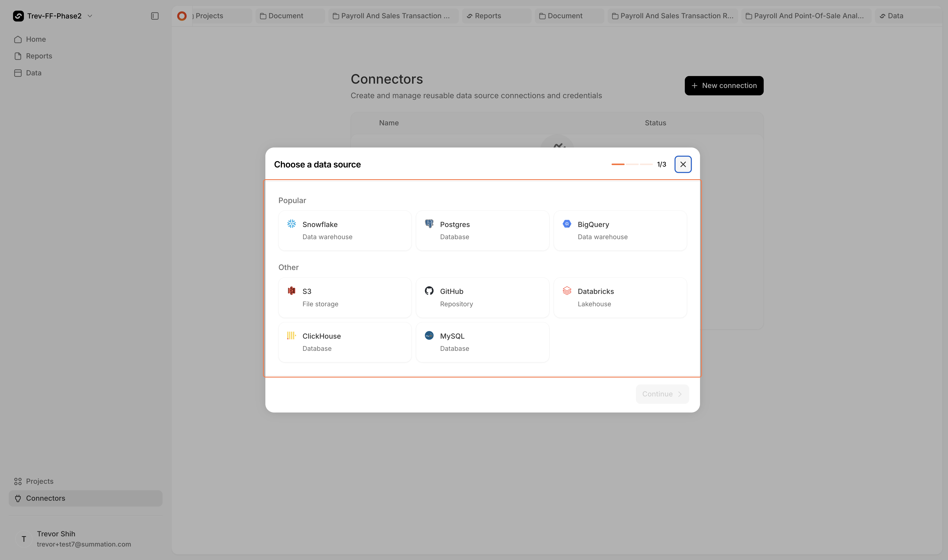Click the workspace logo icon
This screenshot has width=948, height=560.
18,16
